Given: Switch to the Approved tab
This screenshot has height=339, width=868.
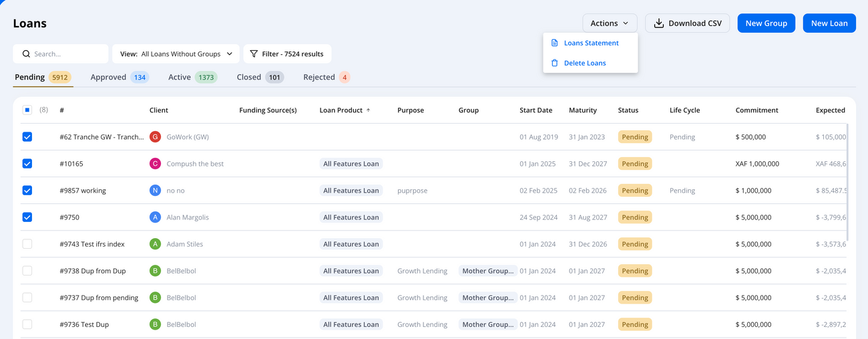Looking at the screenshot, I should [120, 77].
